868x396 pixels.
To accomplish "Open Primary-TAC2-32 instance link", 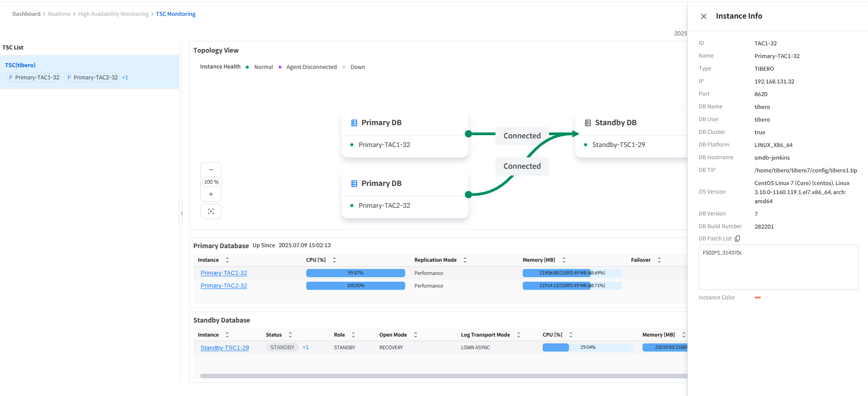I will click(x=224, y=286).
